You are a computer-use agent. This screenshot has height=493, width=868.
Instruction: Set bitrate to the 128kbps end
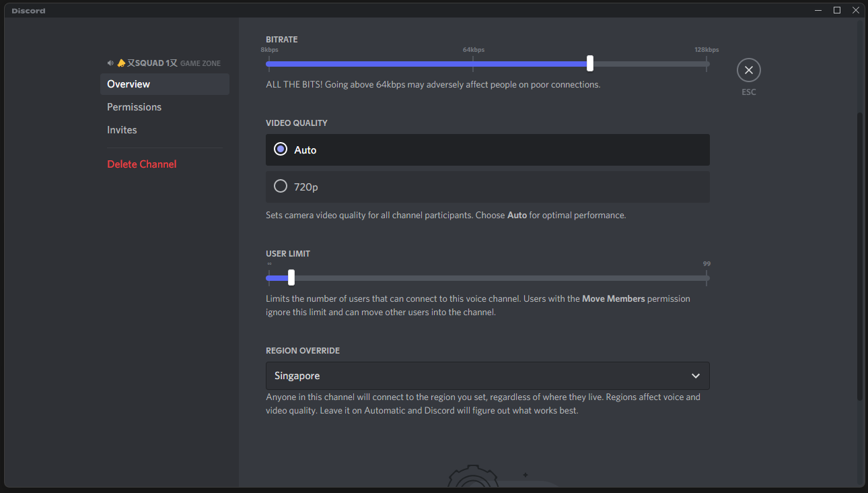tap(706, 64)
